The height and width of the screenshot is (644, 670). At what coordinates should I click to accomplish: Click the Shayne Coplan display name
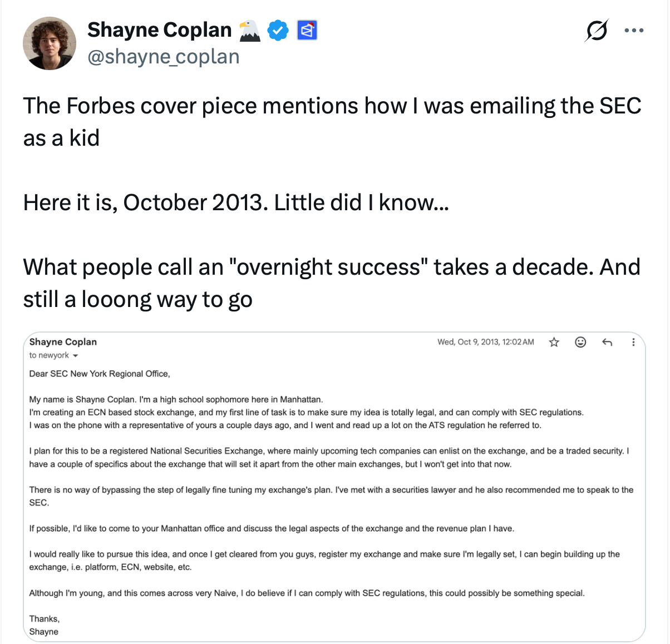[x=159, y=29]
